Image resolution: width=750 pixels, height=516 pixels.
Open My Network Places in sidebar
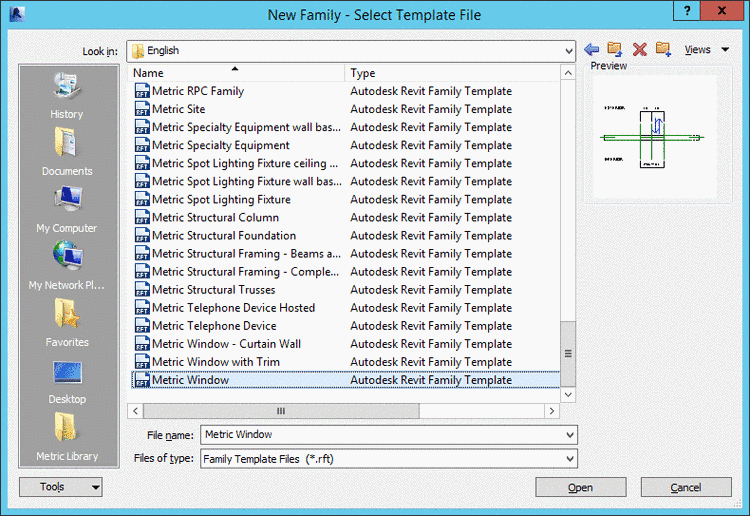tap(66, 266)
